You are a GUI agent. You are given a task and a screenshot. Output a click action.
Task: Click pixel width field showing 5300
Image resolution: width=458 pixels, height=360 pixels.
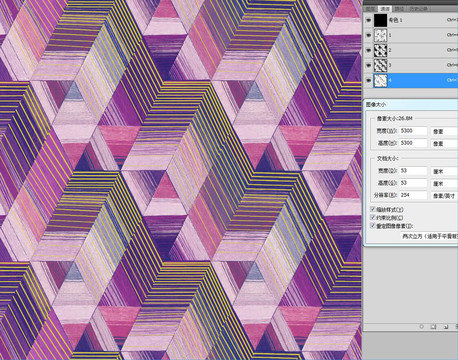click(x=413, y=131)
